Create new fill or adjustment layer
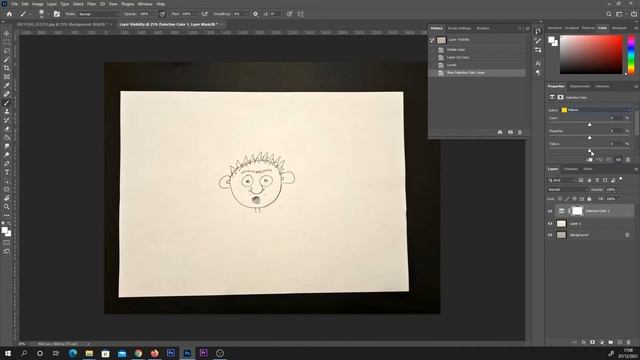Viewport: 640px width, 360px height. (602, 342)
